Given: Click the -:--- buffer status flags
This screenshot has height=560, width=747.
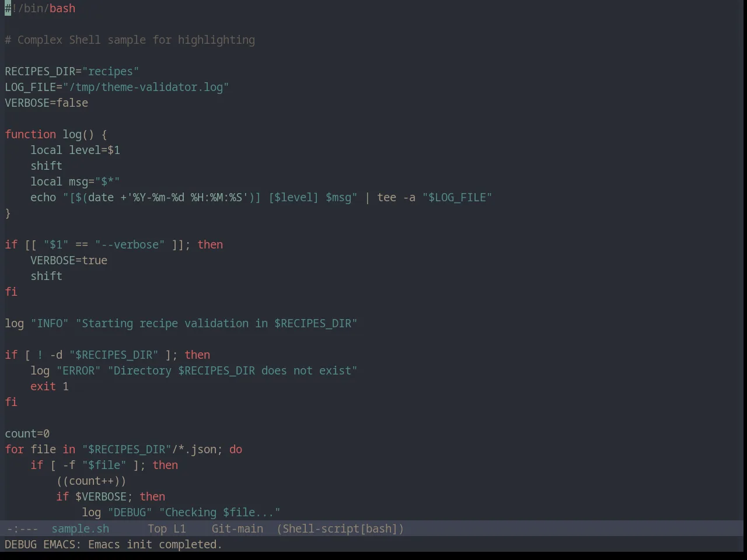Looking at the screenshot, I should pyautogui.click(x=22, y=528).
